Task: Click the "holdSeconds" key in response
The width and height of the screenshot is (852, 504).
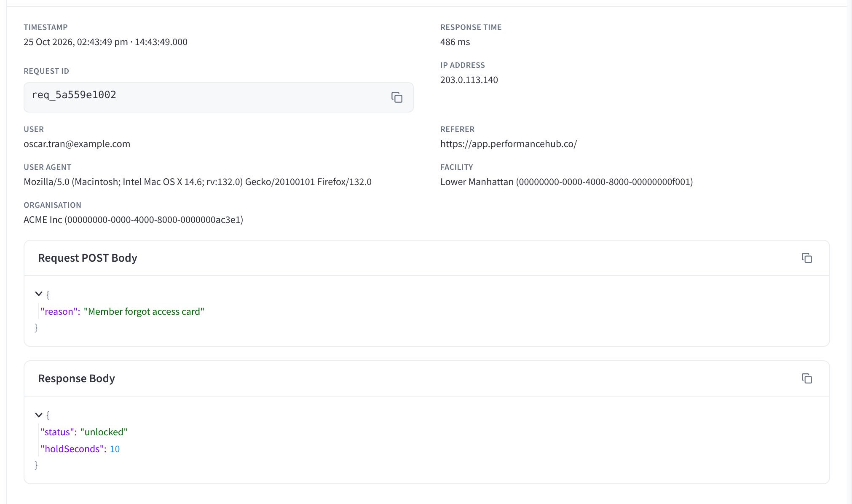Action: click(x=73, y=449)
